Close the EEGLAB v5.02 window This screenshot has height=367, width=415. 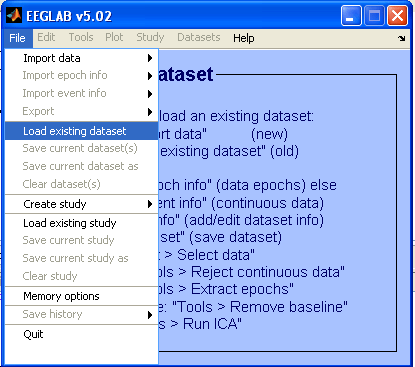tap(397, 16)
